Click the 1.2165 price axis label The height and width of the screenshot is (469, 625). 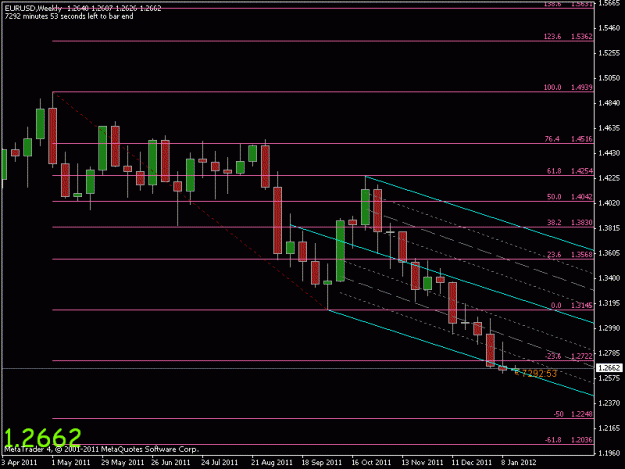(x=609, y=428)
